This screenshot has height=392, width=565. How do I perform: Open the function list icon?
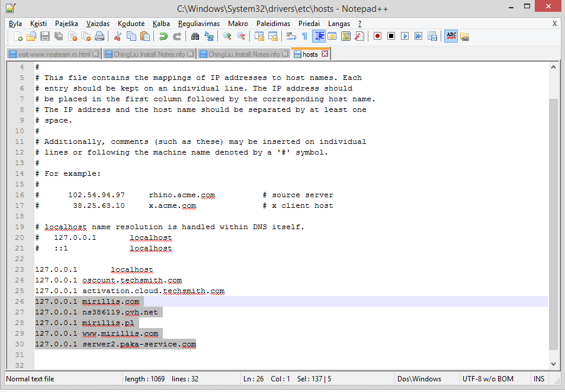pos(359,36)
